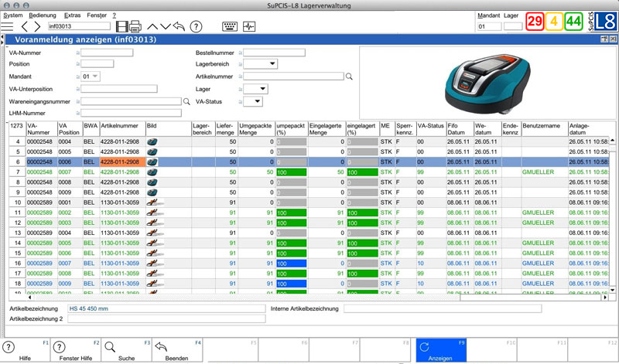The width and height of the screenshot is (619, 364).
Task: Click the Fenster Hilfe F2 button
Action: (75, 350)
